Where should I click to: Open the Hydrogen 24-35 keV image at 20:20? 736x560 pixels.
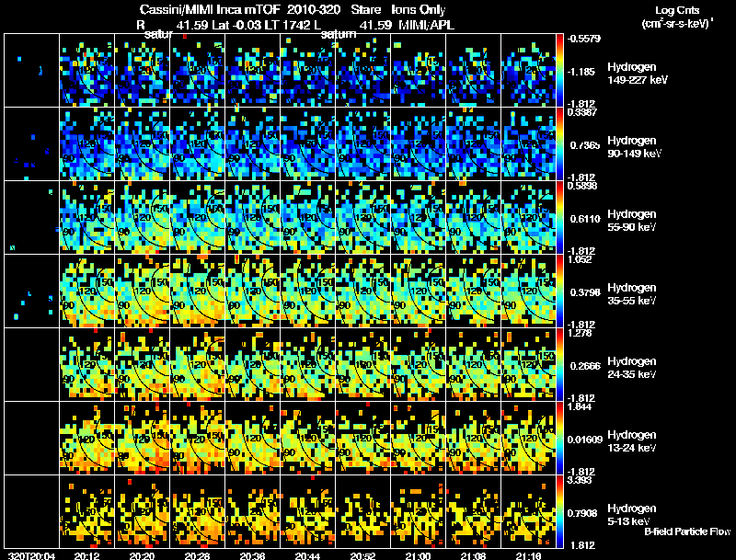click(x=143, y=364)
